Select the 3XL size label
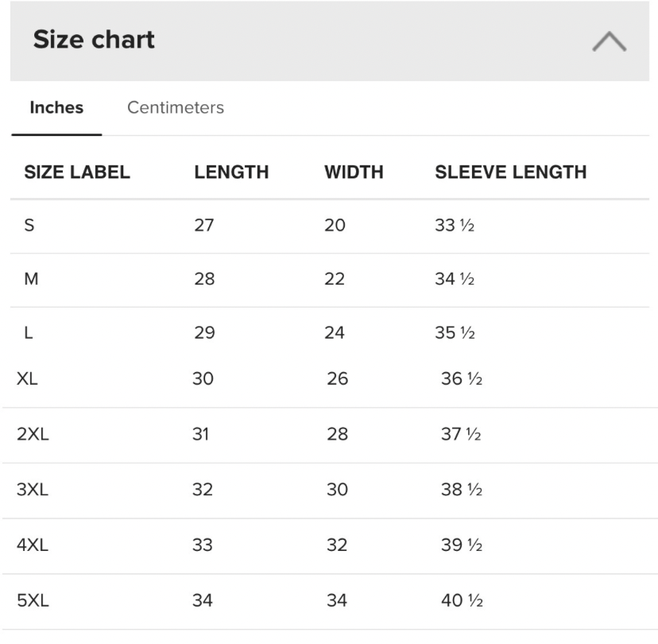The width and height of the screenshot is (658, 644). 33,490
